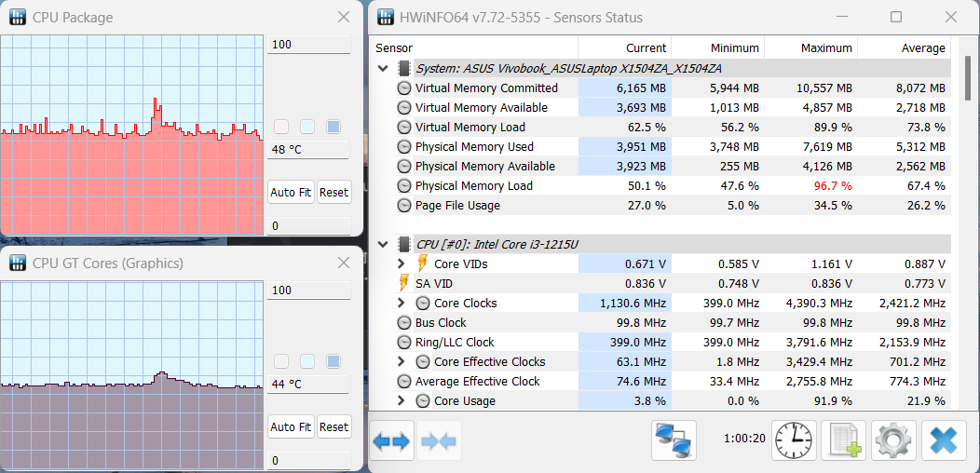Click the CPU GT Cores window app icon
980x473 pixels.
[20, 264]
